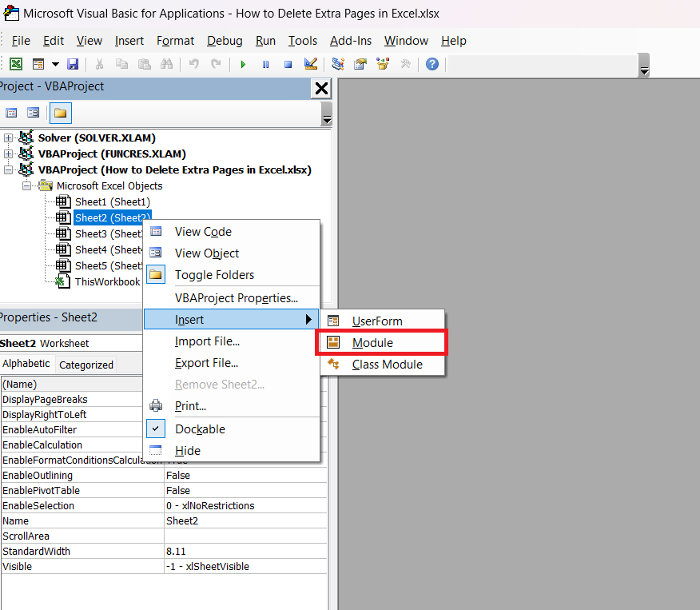700x610 pixels.
Task: Open the Format menu
Action: pos(176,41)
